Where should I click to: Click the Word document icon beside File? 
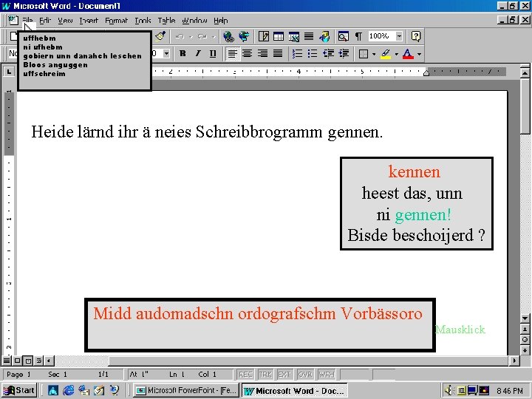coord(13,21)
